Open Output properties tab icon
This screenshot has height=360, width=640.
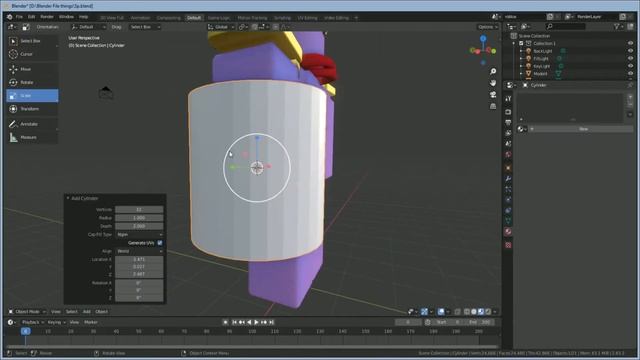pyautogui.click(x=508, y=122)
